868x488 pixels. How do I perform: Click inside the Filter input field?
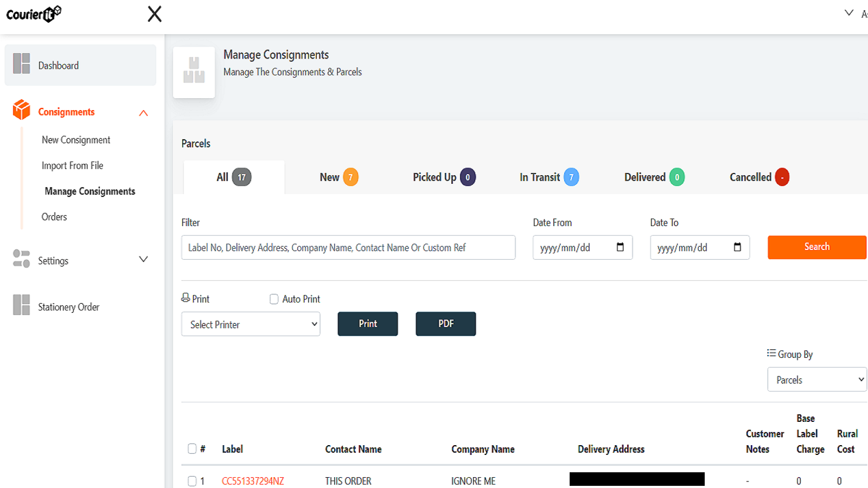(x=348, y=247)
